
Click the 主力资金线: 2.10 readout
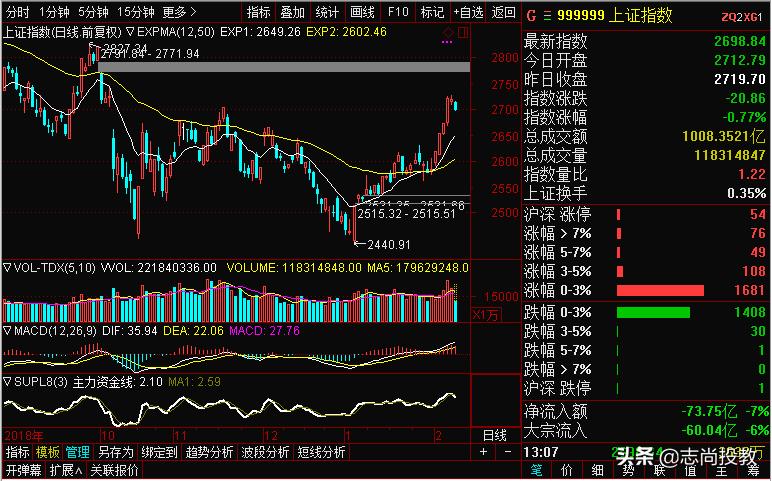click(118, 382)
